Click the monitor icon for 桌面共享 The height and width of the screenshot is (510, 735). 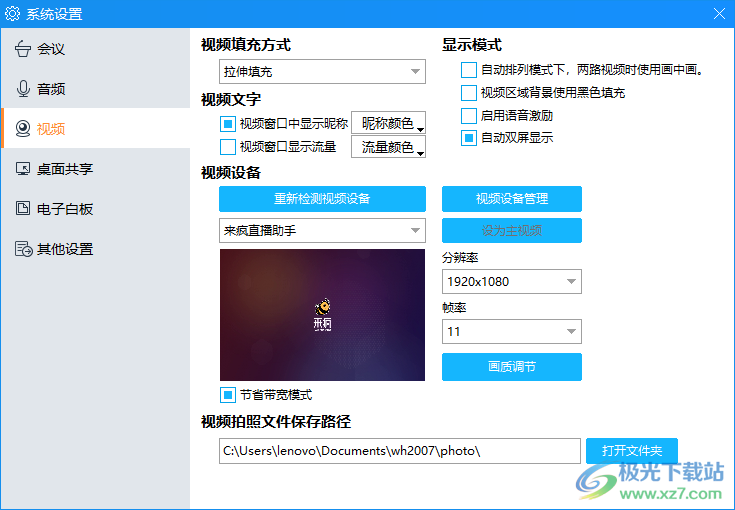click(22, 169)
